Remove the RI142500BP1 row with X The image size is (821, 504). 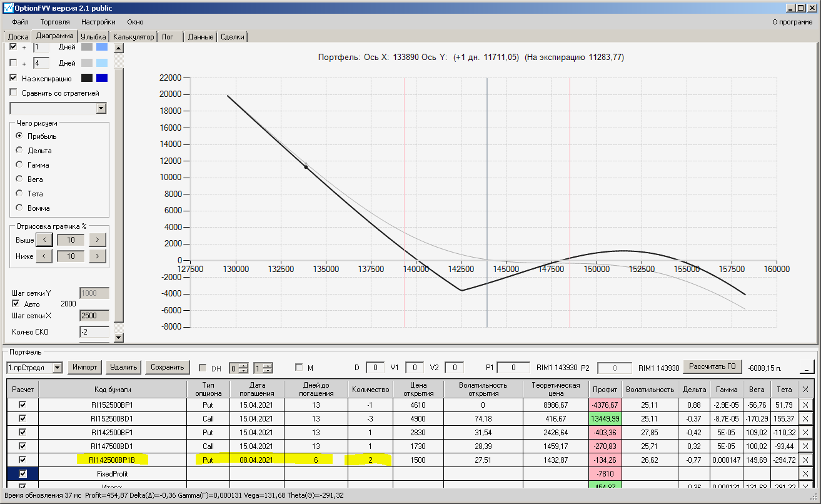tap(805, 432)
